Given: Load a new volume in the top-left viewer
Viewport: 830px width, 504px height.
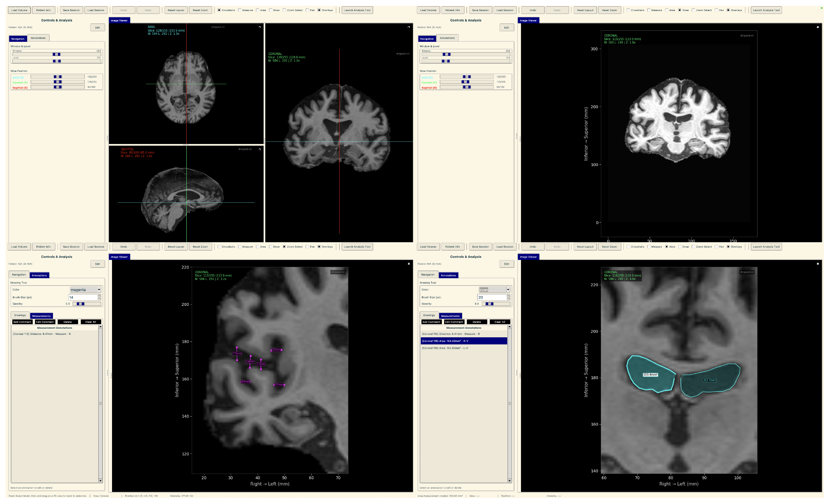Looking at the screenshot, I should click(x=19, y=10).
